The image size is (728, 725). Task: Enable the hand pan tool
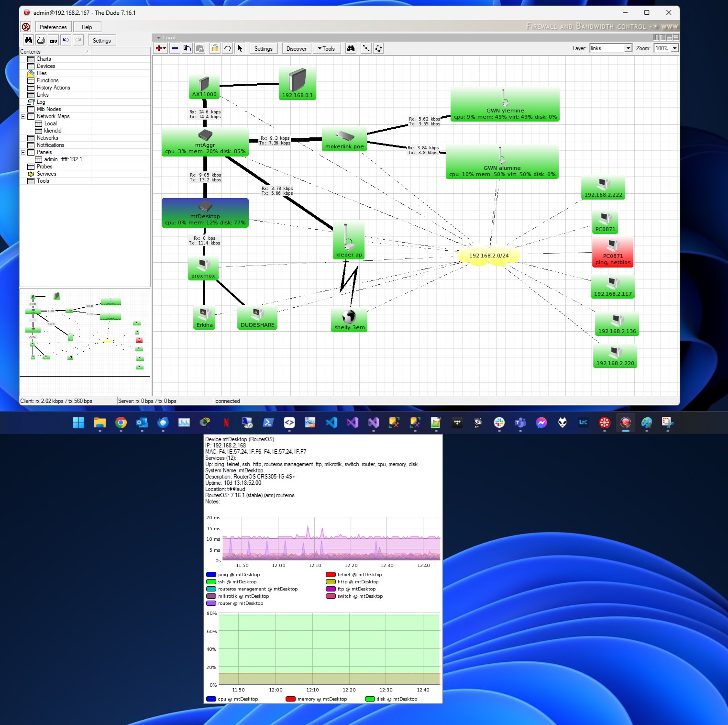click(x=227, y=48)
